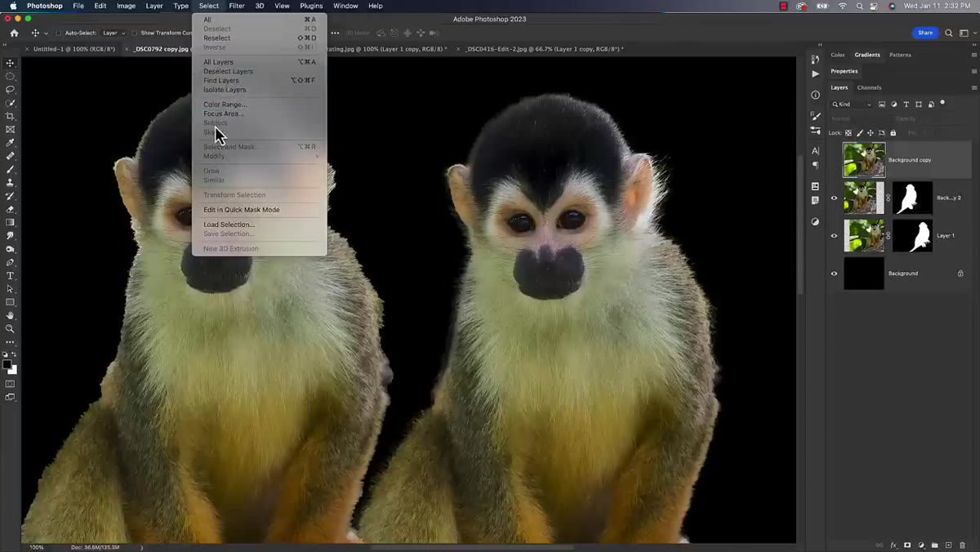Hide the black Background layer
This screenshot has height=552, width=980.
pos(834,274)
